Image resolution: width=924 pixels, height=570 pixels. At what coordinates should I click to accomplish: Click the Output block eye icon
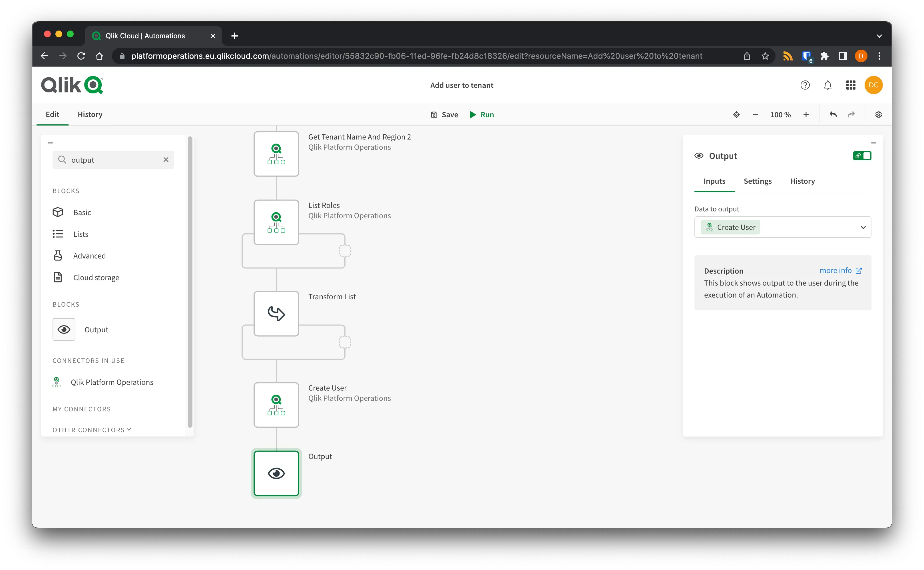coord(276,474)
